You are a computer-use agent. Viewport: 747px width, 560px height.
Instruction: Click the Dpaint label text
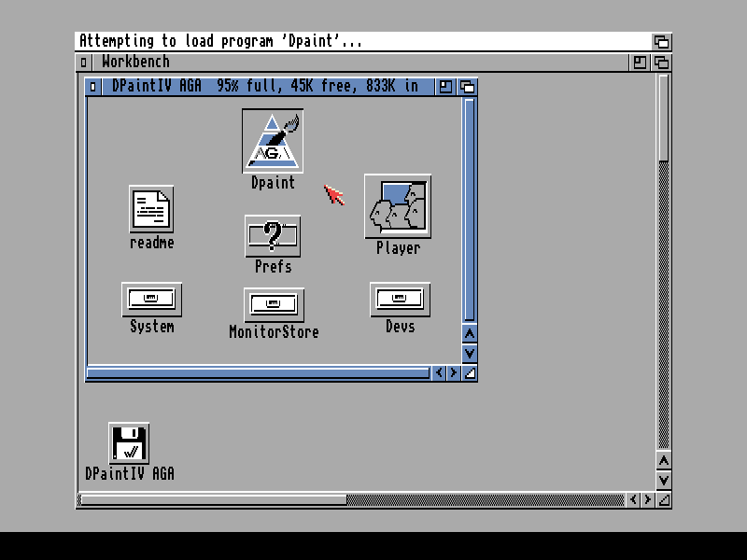click(x=273, y=183)
